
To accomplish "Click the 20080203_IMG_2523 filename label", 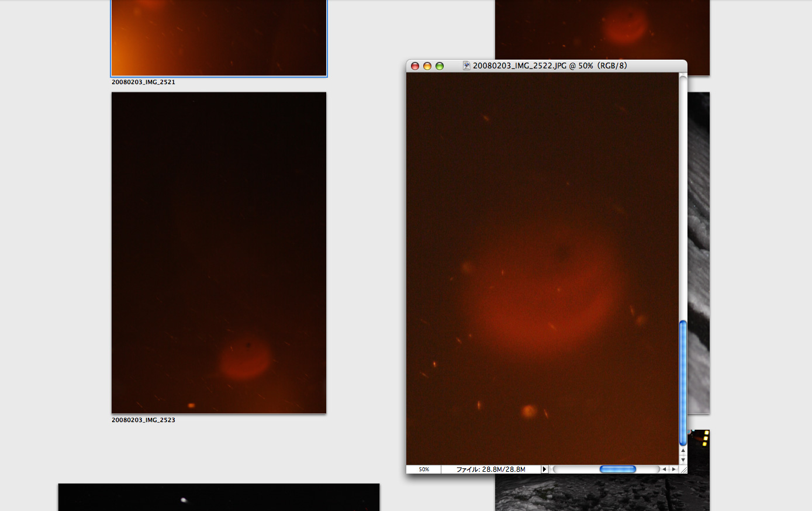I will click(x=143, y=420).
